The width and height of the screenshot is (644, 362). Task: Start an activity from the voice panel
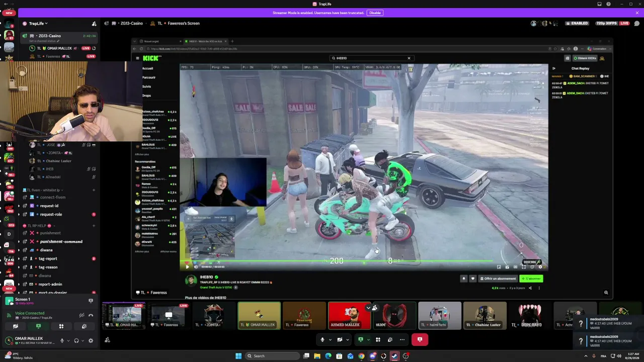coord(61,326)
